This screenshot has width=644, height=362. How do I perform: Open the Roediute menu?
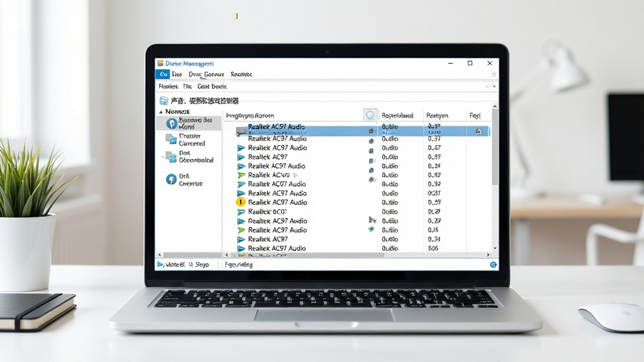[x=241, y=74]
